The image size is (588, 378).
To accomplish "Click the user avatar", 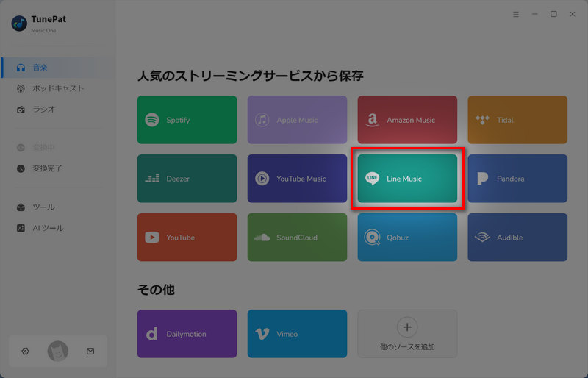I will tap(58, 352).
